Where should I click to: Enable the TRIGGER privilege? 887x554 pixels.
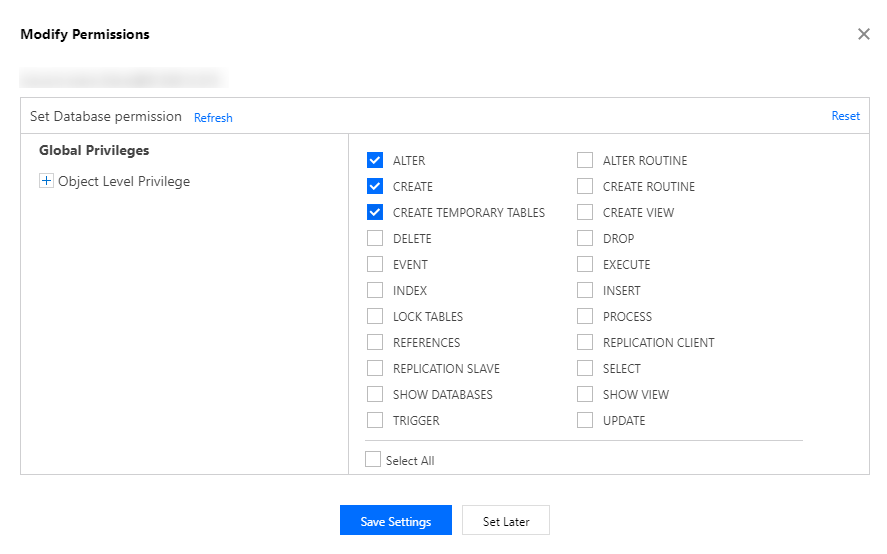(375, 420)
